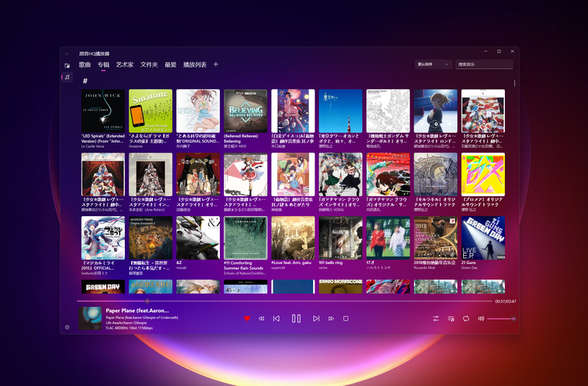Click the Life Awaits/Aaron Gillespie text

(126, 323)
